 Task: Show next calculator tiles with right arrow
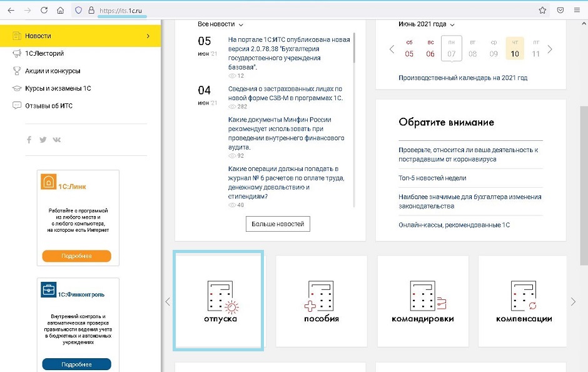tap(573, 301)
